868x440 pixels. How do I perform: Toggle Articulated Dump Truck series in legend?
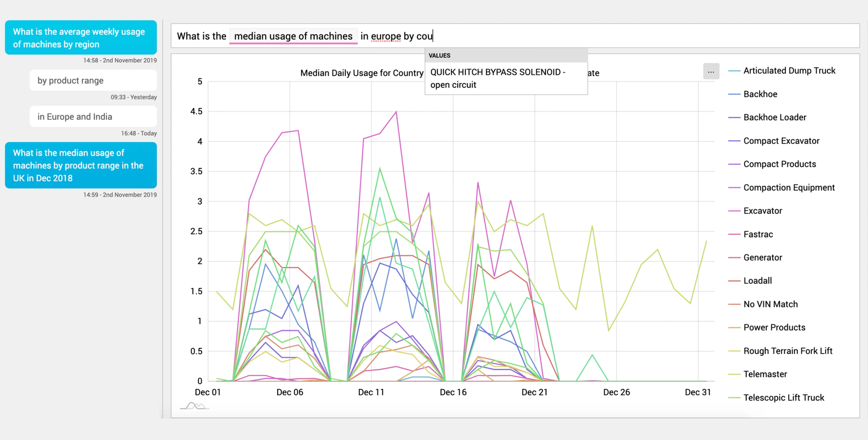[x=789, y=71]
